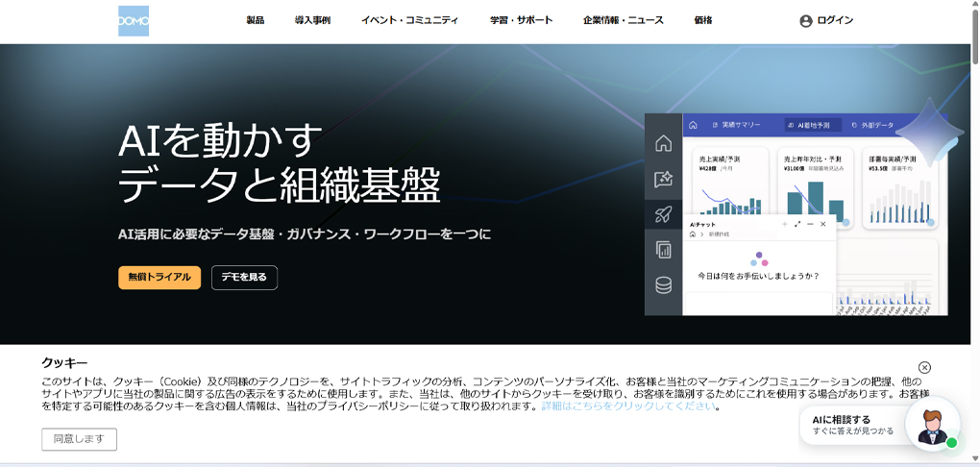The width and height of the screenshot is (980, 467).
Task: Click the DOMO logo
Action: [x=134, y=20]
